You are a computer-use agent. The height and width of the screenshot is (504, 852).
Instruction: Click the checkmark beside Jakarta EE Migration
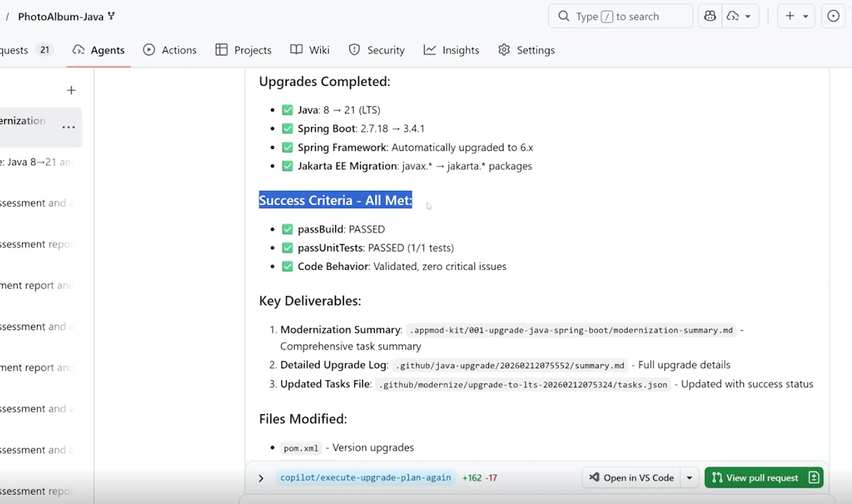pos(288,166)
